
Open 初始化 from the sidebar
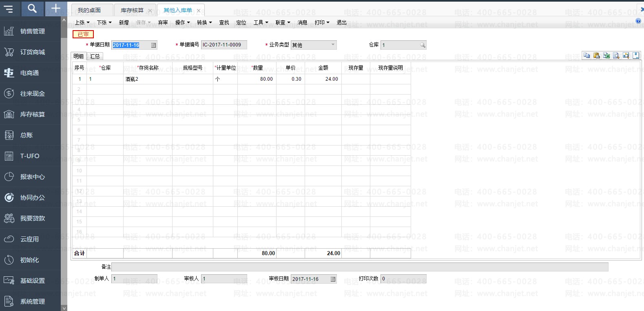[x=31, y=260]
